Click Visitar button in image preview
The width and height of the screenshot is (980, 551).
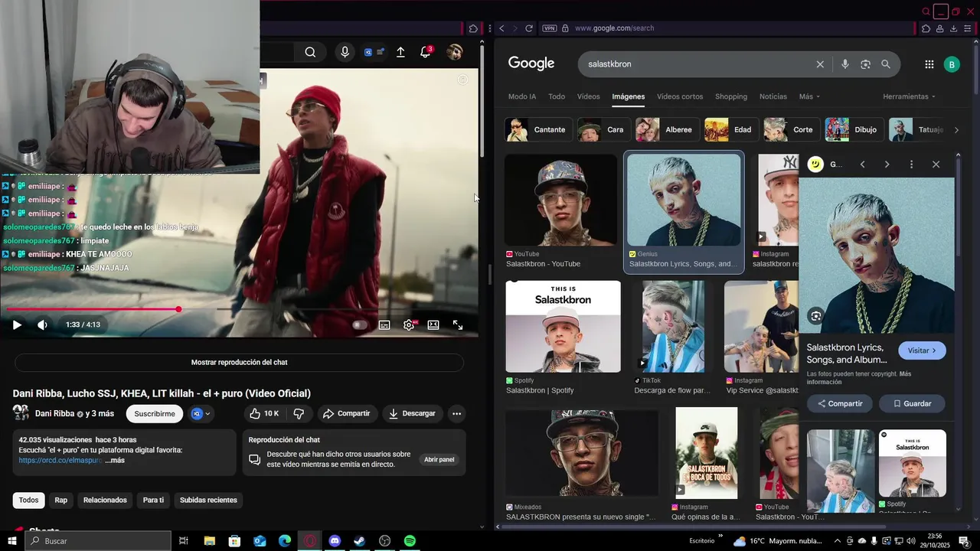922,350
